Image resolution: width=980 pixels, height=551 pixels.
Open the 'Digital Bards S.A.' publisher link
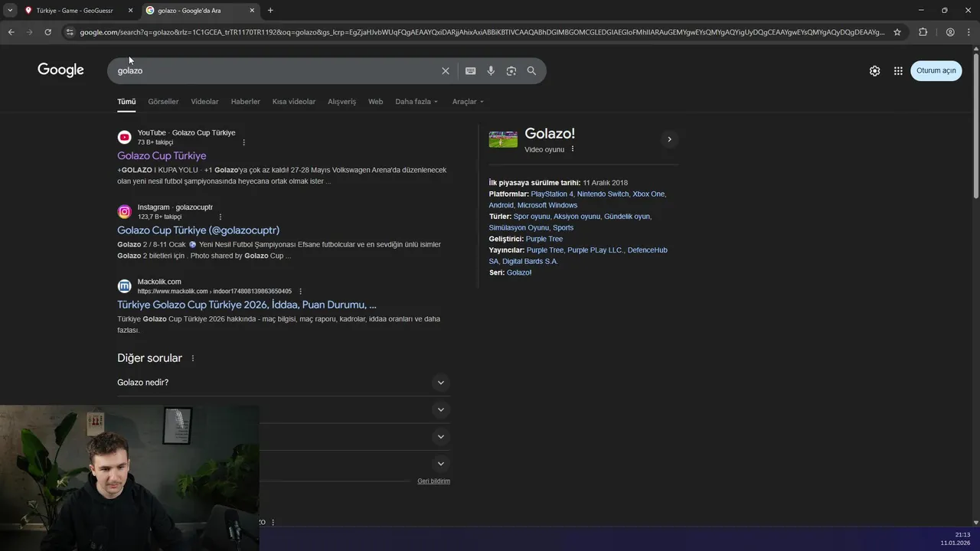(x=530, y=261)
